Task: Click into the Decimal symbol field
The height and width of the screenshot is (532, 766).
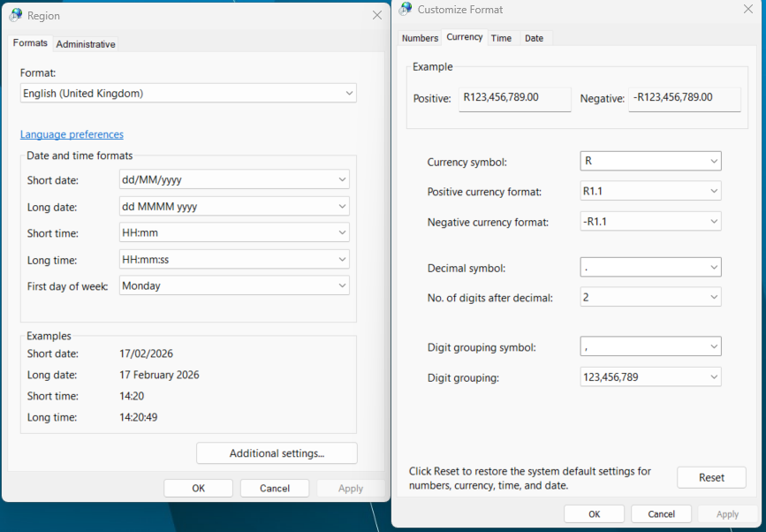Action: (643, 267)
